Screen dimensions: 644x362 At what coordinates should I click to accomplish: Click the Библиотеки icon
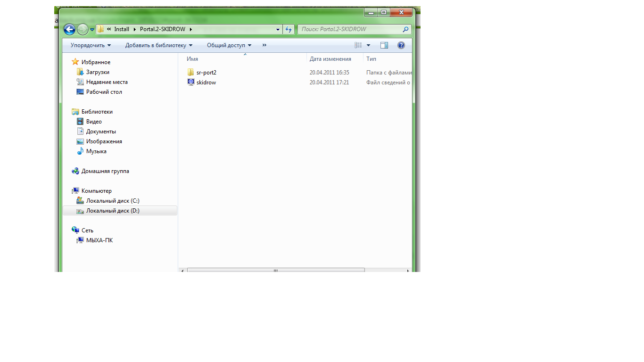(x=75, y=112)
